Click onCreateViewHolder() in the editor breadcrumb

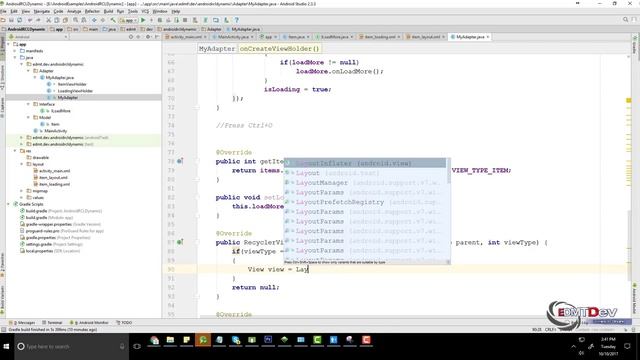tap(279, 49)
